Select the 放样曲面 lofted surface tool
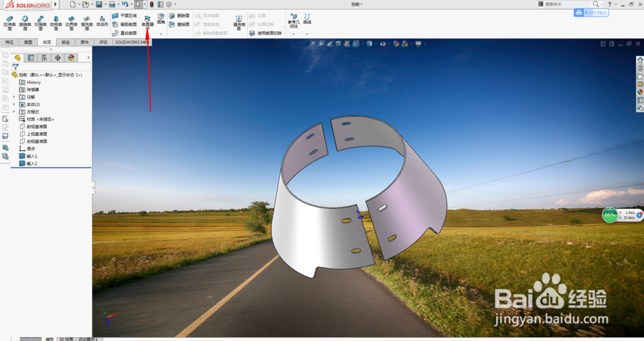644x341 pixels. coord(56,23)
